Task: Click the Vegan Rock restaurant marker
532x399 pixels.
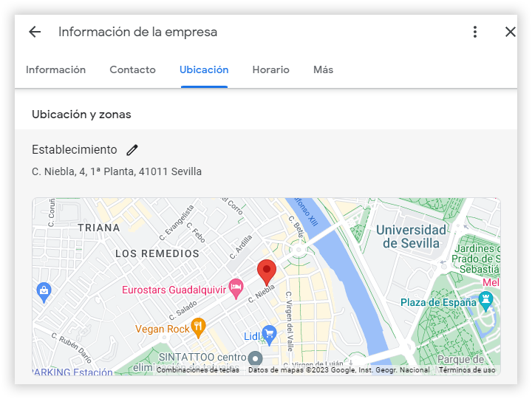Action: coord(198,327)
